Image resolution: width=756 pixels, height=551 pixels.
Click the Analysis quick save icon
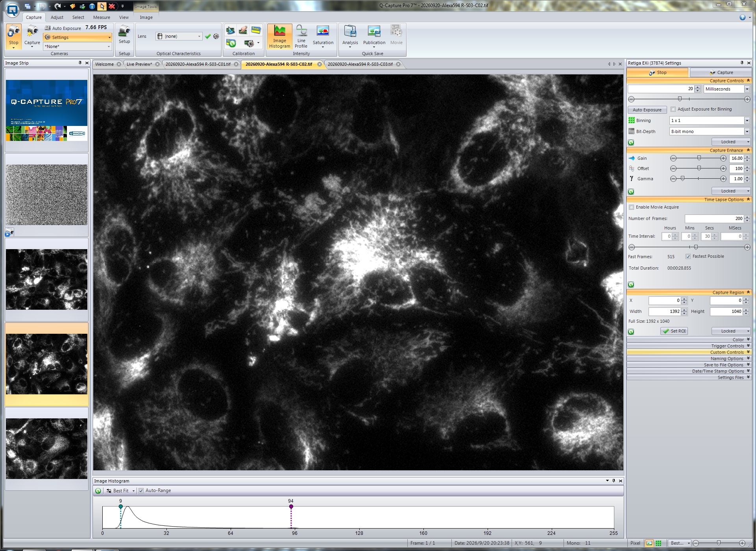pos(350,37)
